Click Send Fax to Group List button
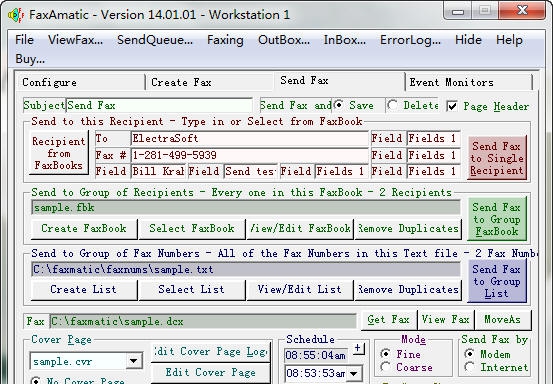Screen dimensions: 553x384 [x=497, y=281]
